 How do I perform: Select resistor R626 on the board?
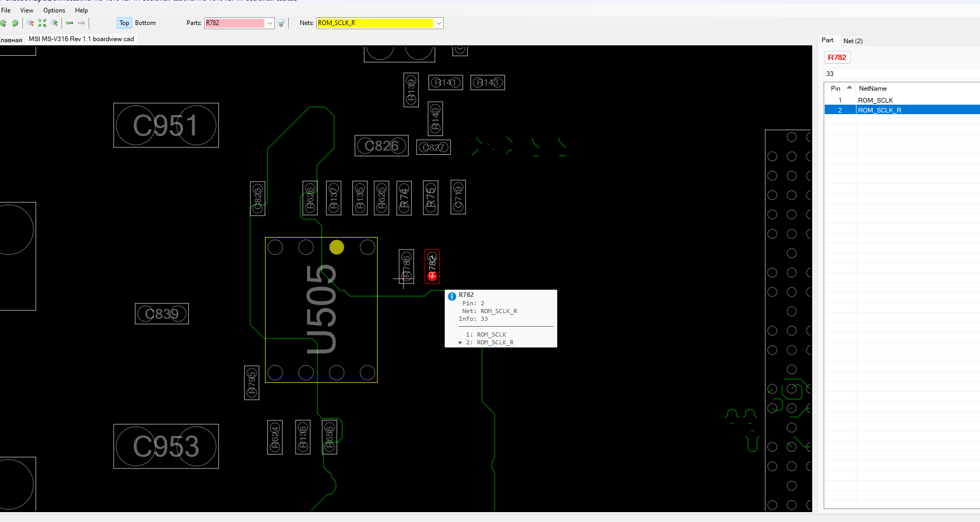tap(310, 198)
